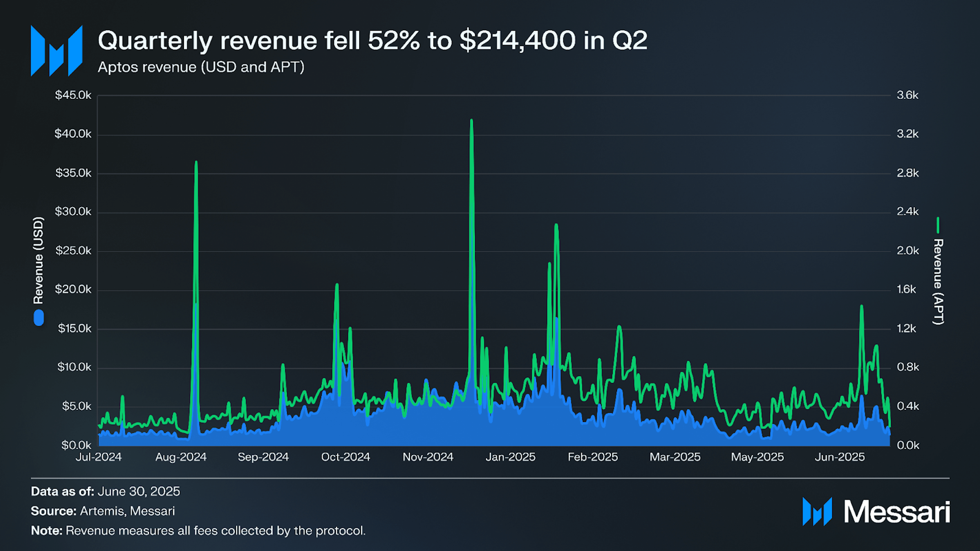Click the $45.0k left axis label
980x551 pixels.
pyautogui.click(x=73, y=95)
